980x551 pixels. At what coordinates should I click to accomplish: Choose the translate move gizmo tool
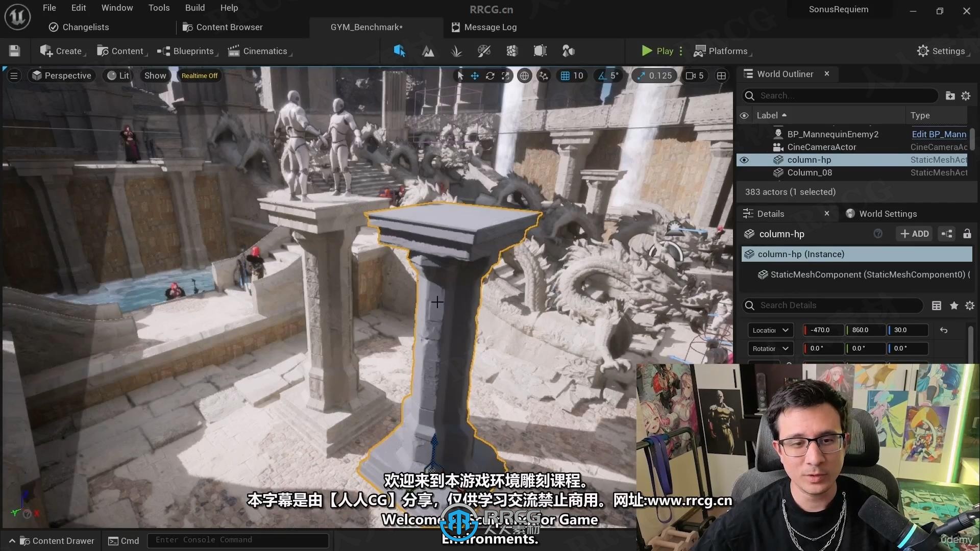point(475,76)
